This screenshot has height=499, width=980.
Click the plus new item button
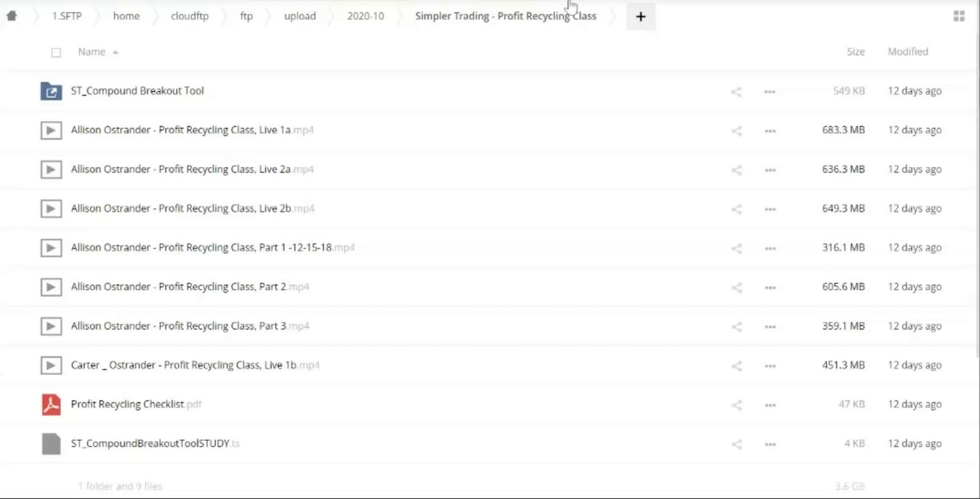coord(641,16)
